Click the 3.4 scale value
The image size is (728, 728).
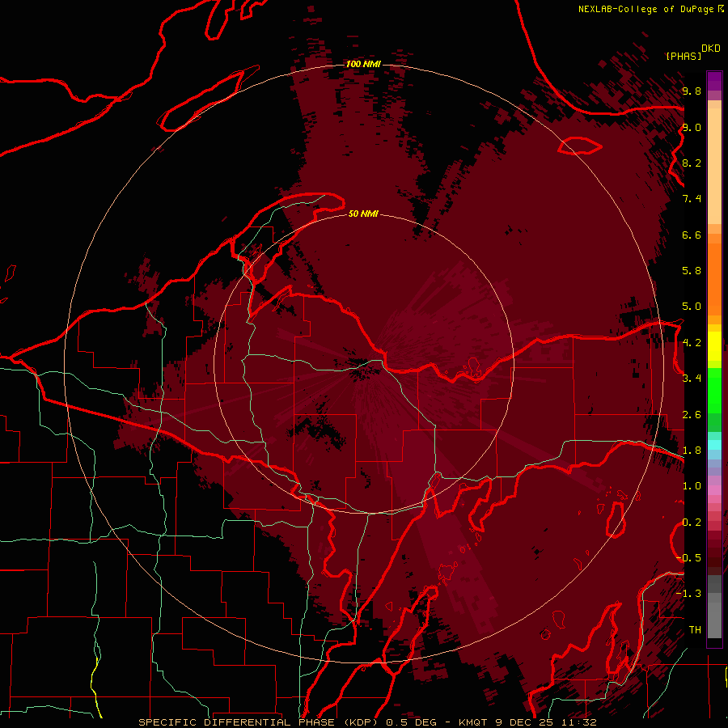pyautogui.click(x=692, y=379)
